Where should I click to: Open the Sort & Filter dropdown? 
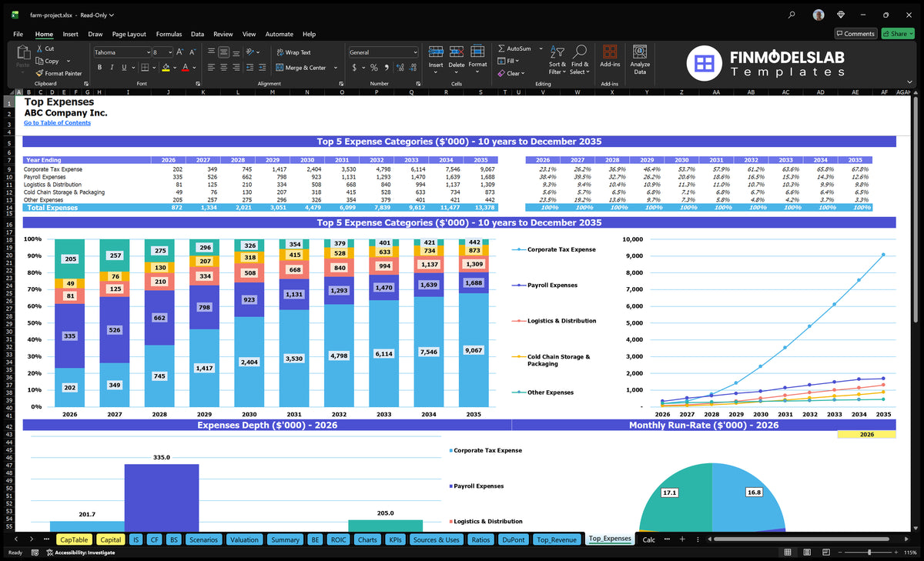[557, 61]
